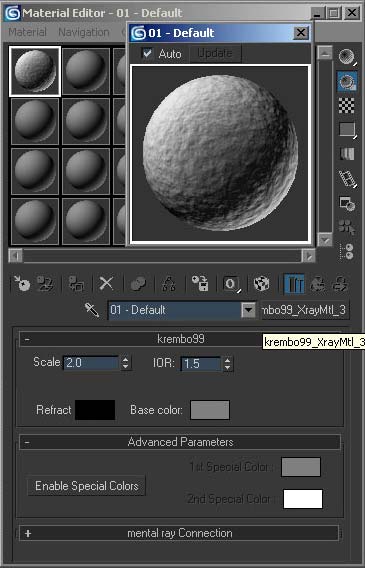Viewport: 365px width, 568px height.
Task: Click the vertical scrollbar down arrow
Action: pos(325,239)
